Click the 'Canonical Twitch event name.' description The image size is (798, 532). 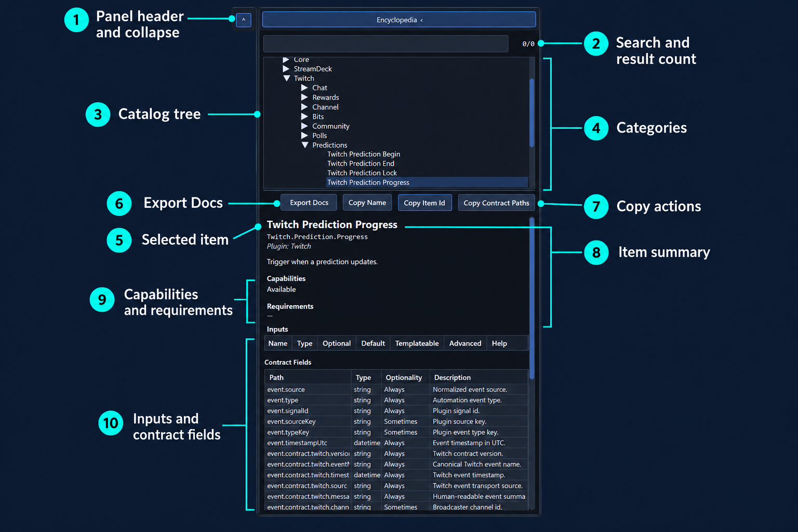477,464
